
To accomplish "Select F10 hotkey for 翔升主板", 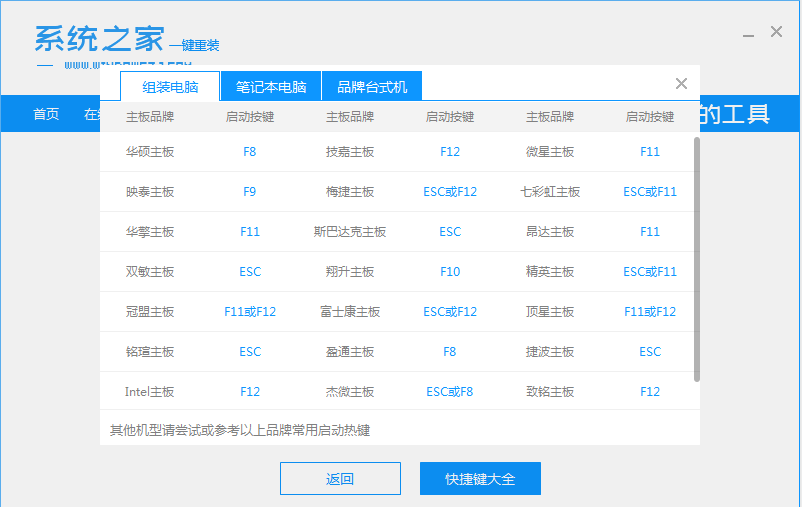I will tap(450, 272).
